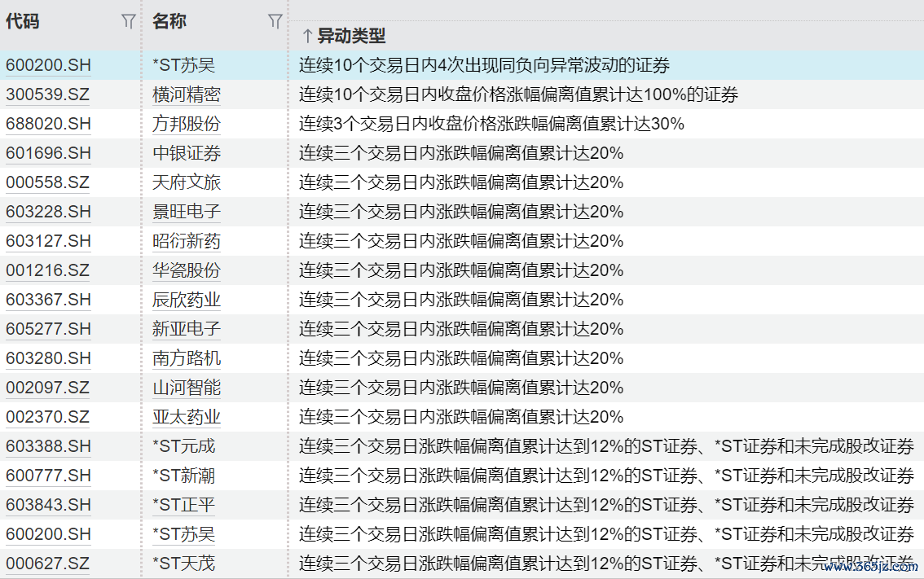Image resolution: width=924 pixels, height=579 pixels.
Task: Click sort arrow beside 异动类型
Action: (x=307, y=36)
